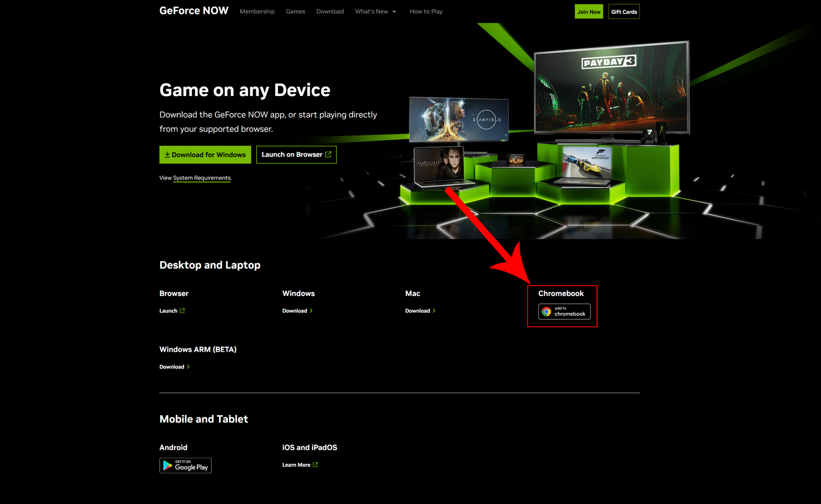This screenshot has height=504, width=821.
Task: Click the external-link icon next to Learn More
Action: (x=315, y=464)
